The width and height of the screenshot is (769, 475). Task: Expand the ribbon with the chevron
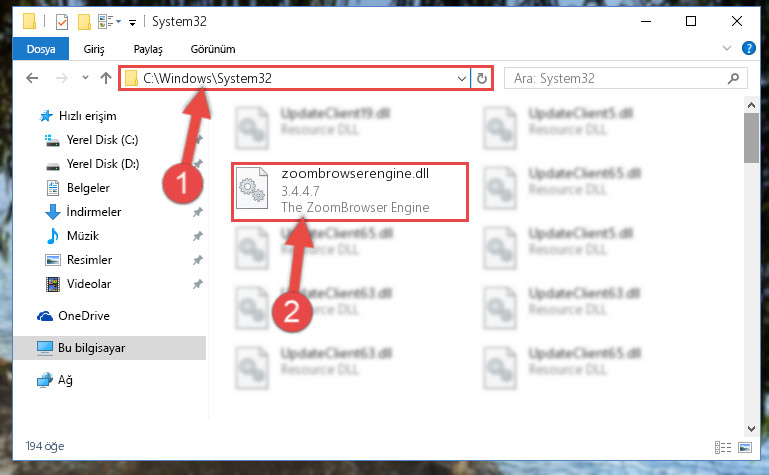point(727,48)
